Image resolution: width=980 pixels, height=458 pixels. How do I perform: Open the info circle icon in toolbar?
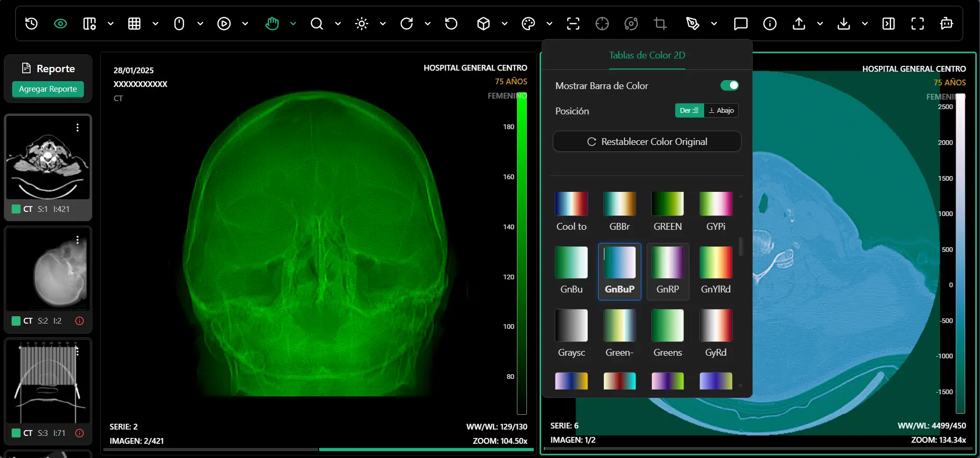(x=770, y=24)
